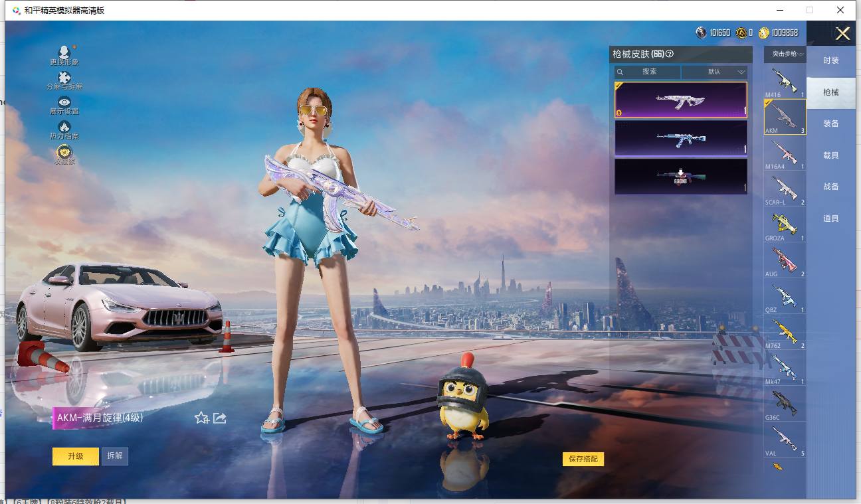Click the gold coin currency icon showing 1009858
861x504 pixels.
point(764,33)
